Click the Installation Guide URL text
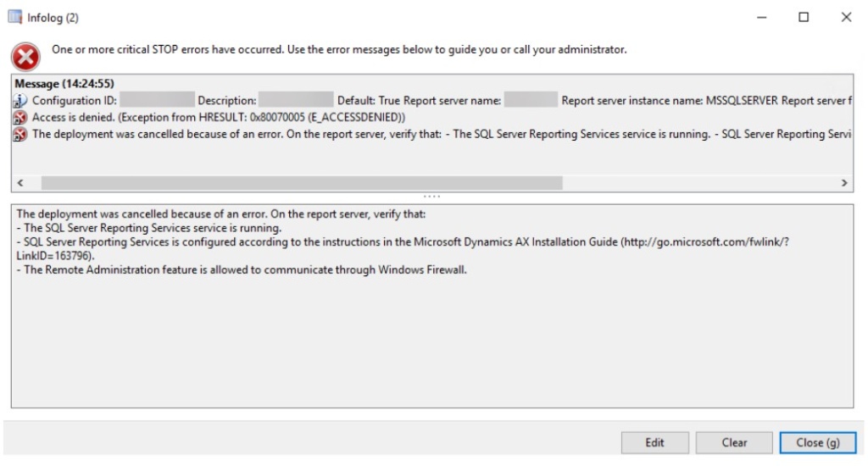This screenshot has width=868, height=466. pyautogui.click(x=403, y=248)
